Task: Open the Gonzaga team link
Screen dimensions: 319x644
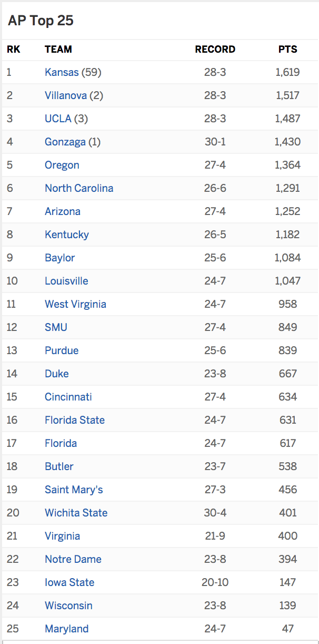Action: point(65,142)
